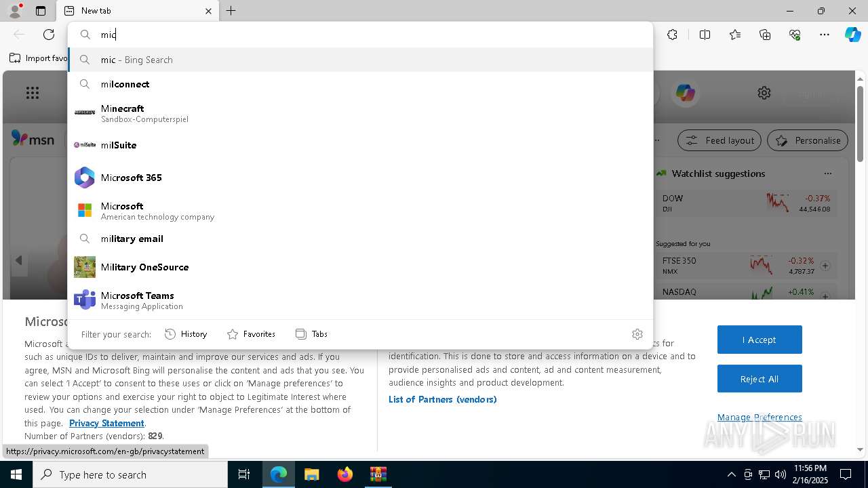The width and height of the screenshot is (868, 488).
Task: Choose the milconnect search suggestion
Action: click(x=360, y=84)
